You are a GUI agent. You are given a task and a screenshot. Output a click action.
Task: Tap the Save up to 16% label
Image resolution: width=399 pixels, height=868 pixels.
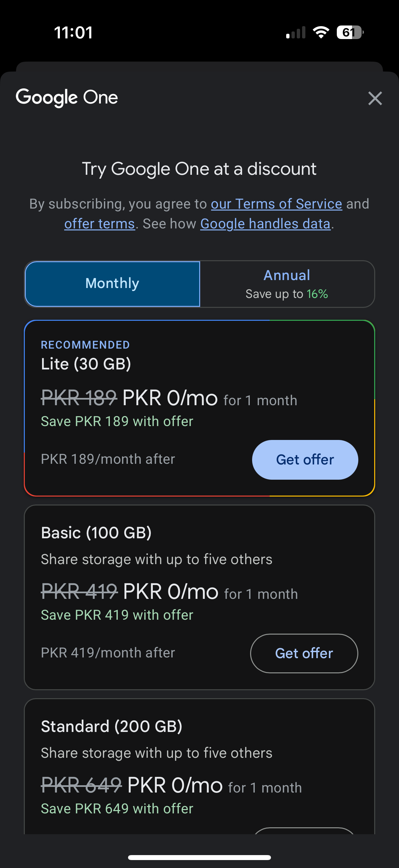click(287, 294)
